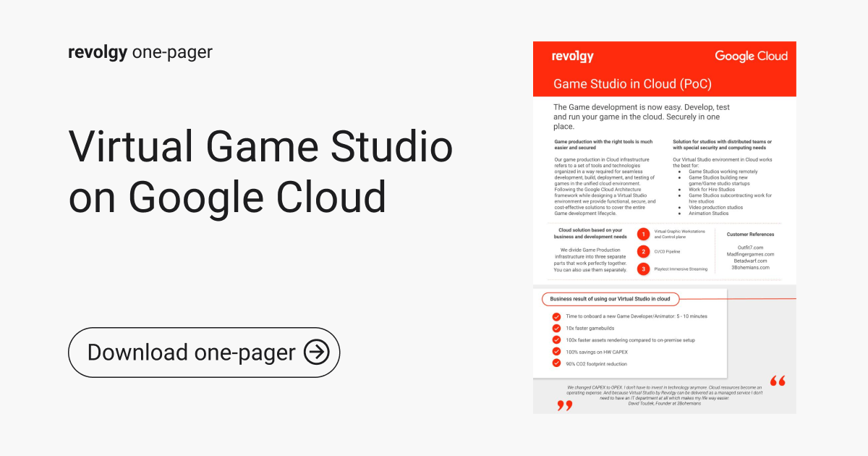The width and height of the screenshot is (868, 456).
Task: Toggle the checkmark next to 100% savings on HW CAPEX
Action: (556, 352)
